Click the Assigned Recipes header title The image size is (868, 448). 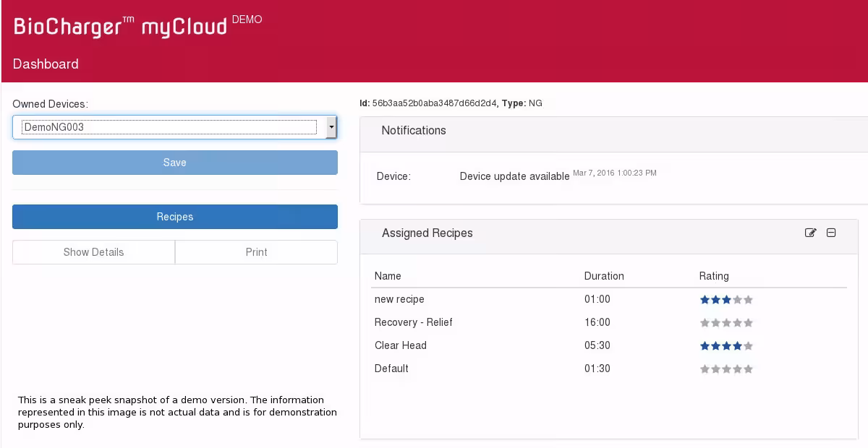click(x=427, y=233)
